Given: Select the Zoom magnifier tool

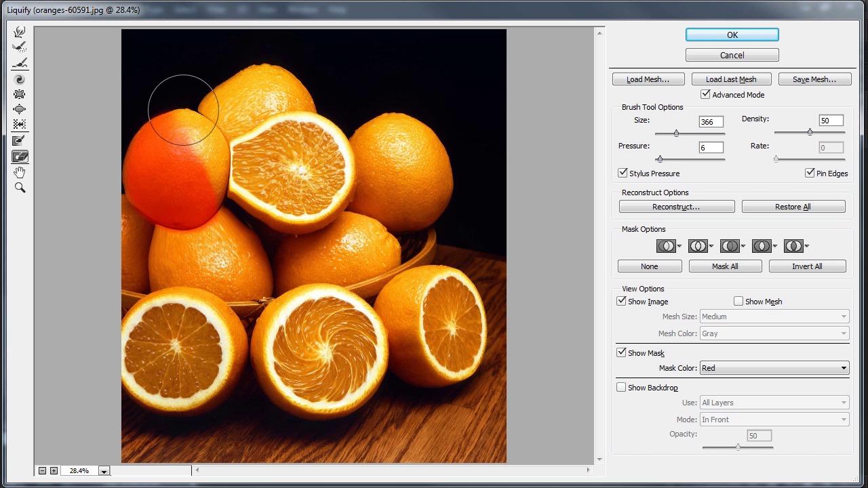Looking at the screenshot, I should point(20,188).
